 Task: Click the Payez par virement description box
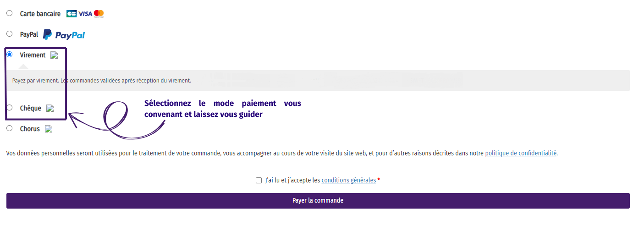318,80
